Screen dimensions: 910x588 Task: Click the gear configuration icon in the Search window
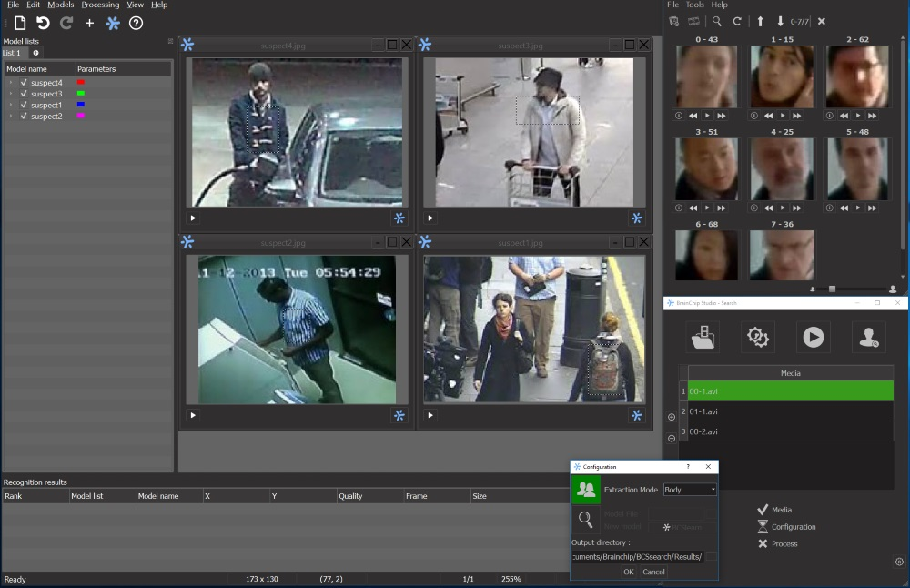point(758,337)
